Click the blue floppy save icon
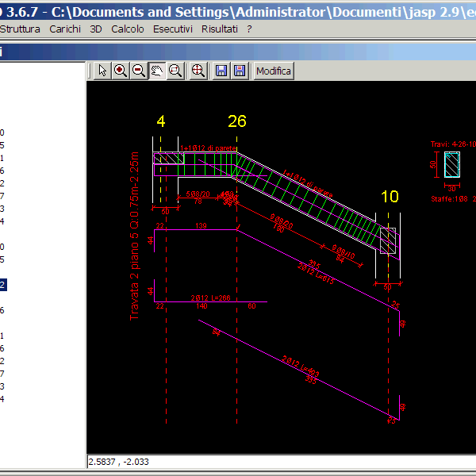 click(x=221, y=71)
